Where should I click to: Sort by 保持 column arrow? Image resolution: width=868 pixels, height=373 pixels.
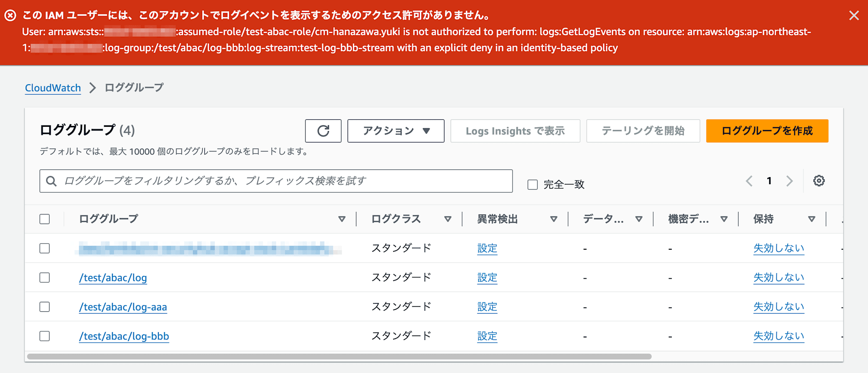(812, 219)
